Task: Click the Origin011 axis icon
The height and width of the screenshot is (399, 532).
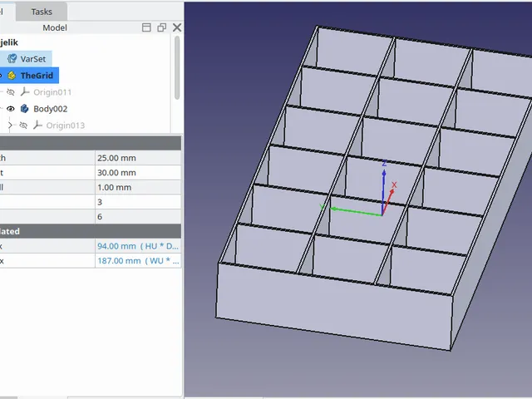Action: point(24,91)
